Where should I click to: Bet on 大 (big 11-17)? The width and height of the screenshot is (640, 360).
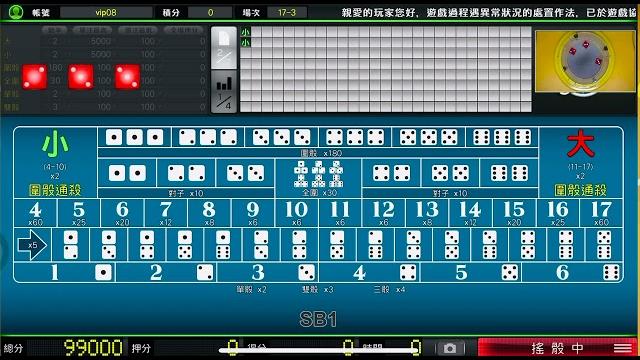pyautogui.click(x=580, y=162)
